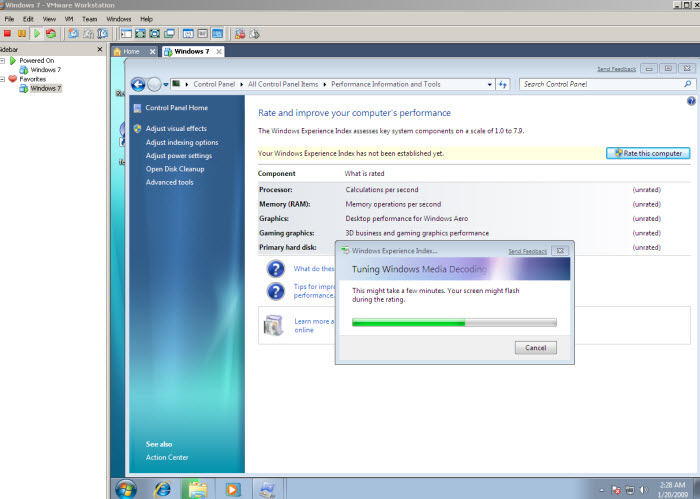Click the last grayed toolbar icon after capture
Viewport: 700px width, 499px height.
[254, 33]
